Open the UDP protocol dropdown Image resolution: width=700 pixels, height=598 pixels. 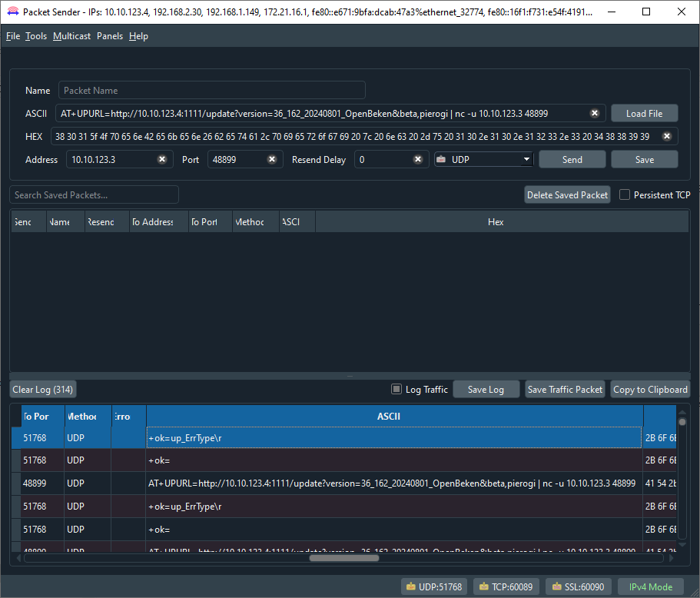pyautogui.click(x=484, y=159)
